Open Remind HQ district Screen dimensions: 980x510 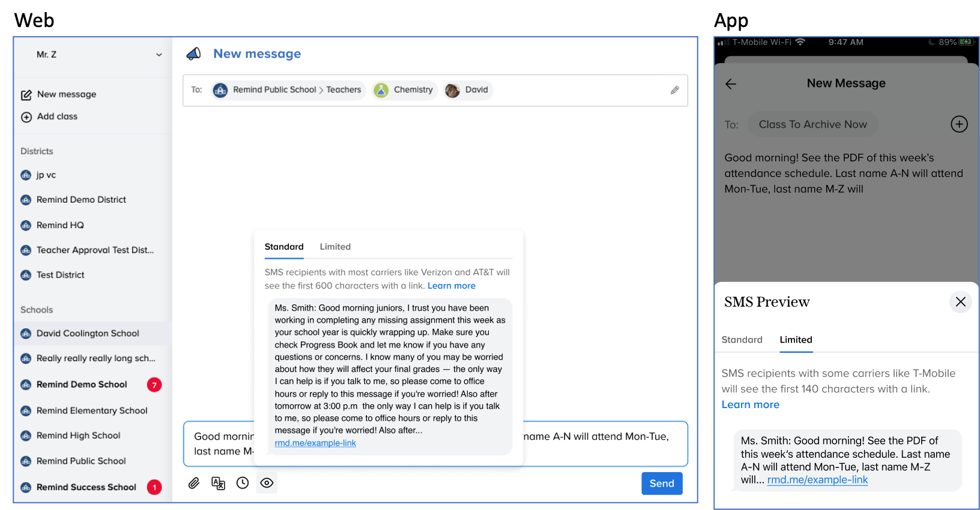point(60,226)
